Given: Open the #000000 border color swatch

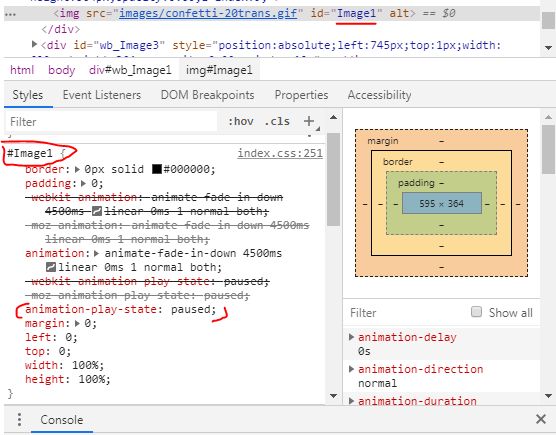Looking at the screenshot, I should point(157,169).
